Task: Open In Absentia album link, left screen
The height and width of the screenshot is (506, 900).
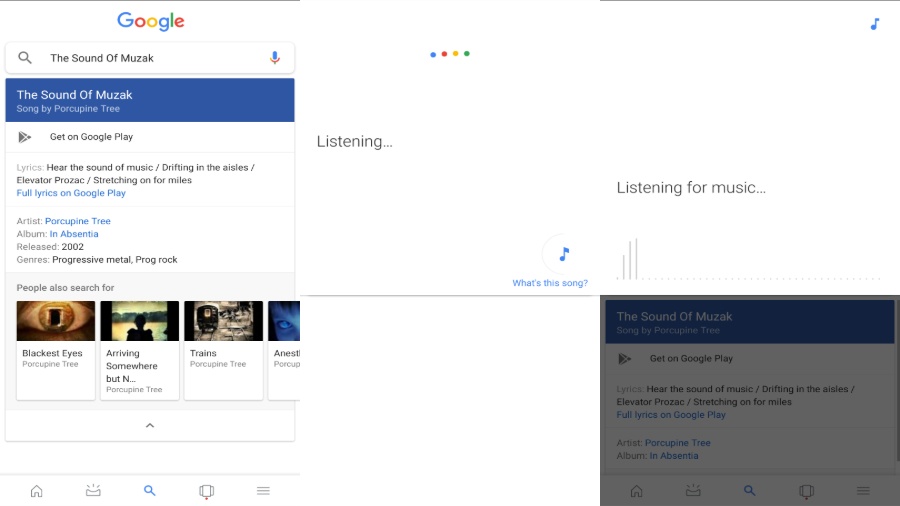Action: pyautogui.click(x=74, y=234)
